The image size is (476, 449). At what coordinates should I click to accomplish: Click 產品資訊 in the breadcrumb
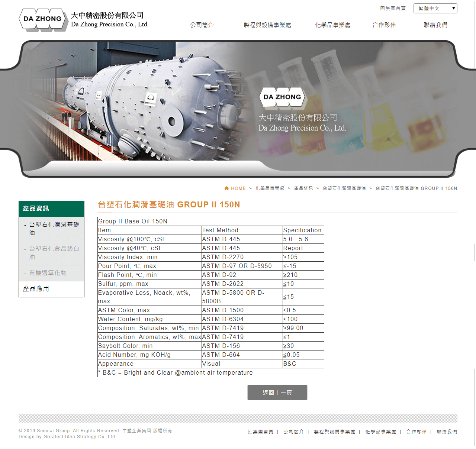click(303, 188)
